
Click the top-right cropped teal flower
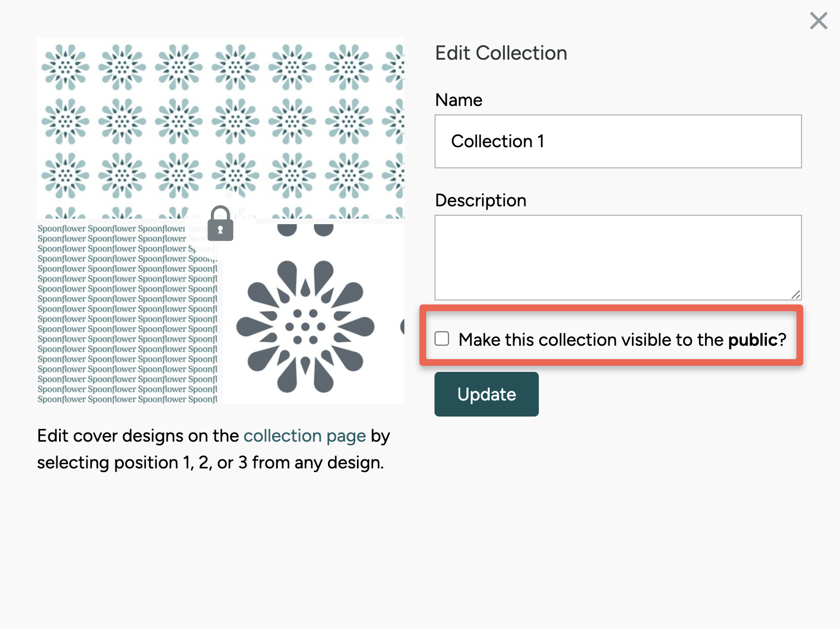(x=395, y=67)
